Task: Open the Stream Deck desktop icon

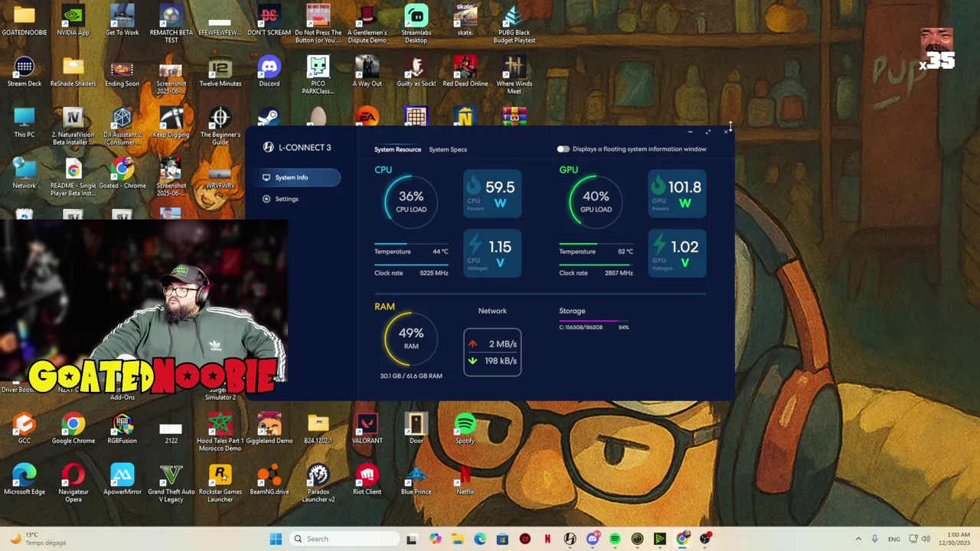Action: click(x=24, y=71)
